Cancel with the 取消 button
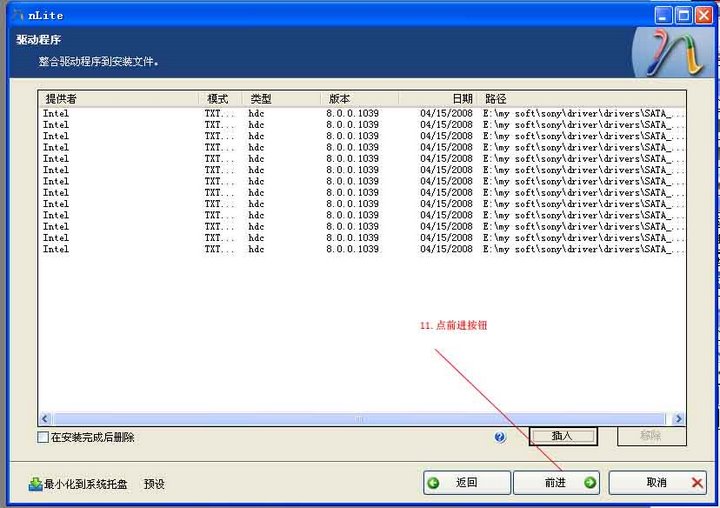The width and height of the screenshot is (720, 508). [657, 482]
